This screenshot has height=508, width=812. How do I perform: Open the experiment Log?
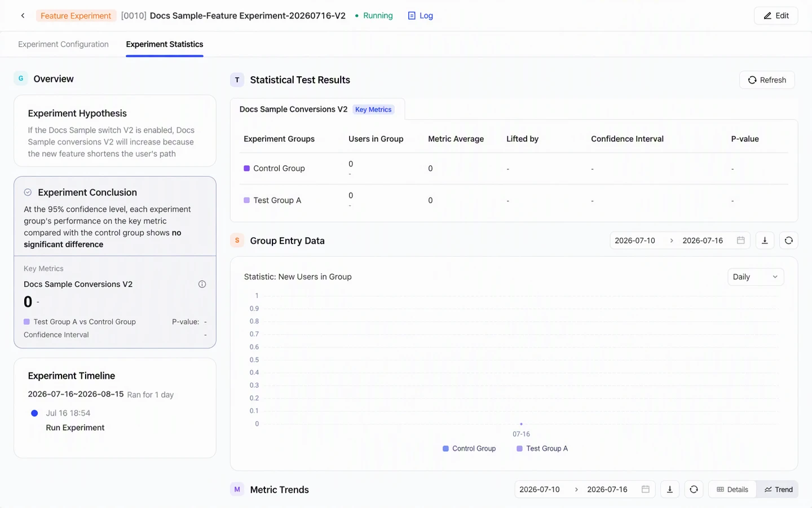click(x=421, y=16)
